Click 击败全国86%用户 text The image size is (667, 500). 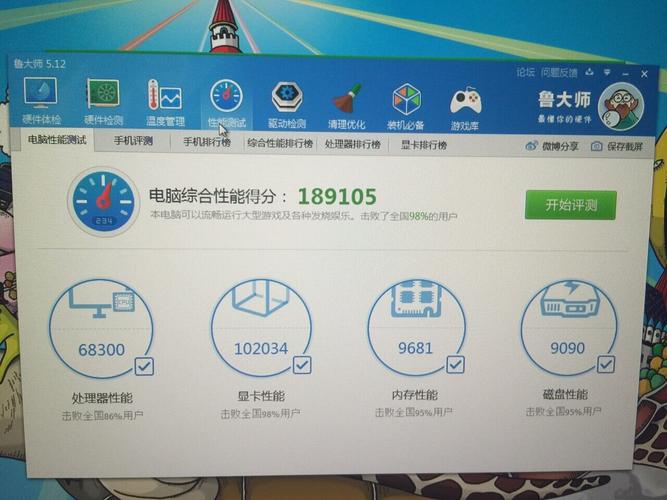[103, 415]
